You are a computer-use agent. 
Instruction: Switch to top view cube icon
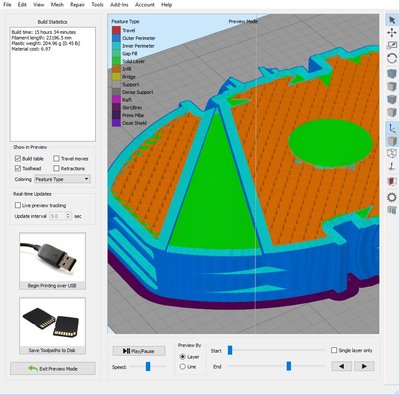(392, 87)
